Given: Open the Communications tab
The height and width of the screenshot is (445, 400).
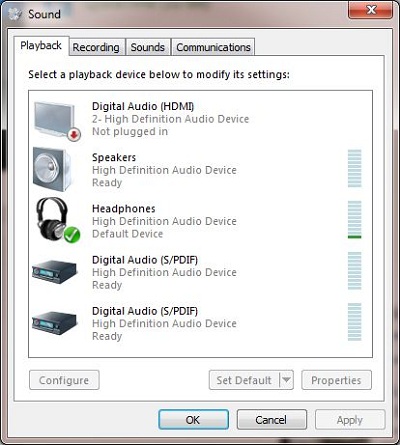Looking at the screenshot, I should 213,47.
